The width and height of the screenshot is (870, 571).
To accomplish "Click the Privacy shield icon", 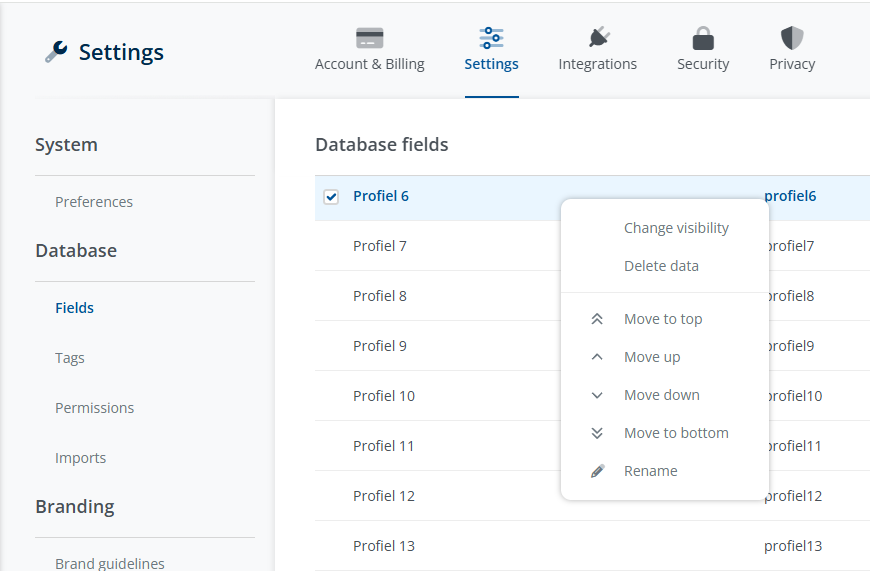I will click(x=792, y=38).
